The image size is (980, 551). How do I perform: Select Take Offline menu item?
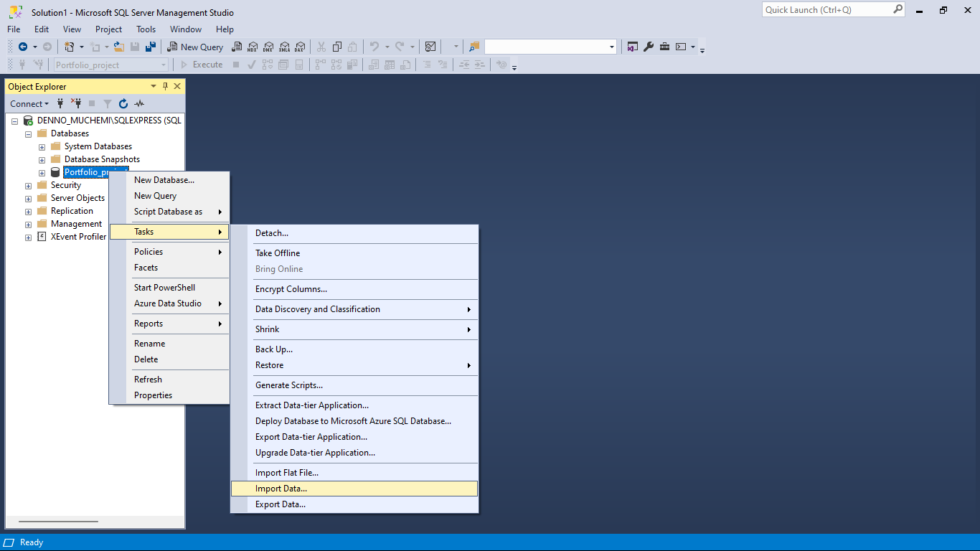[354, 253]
